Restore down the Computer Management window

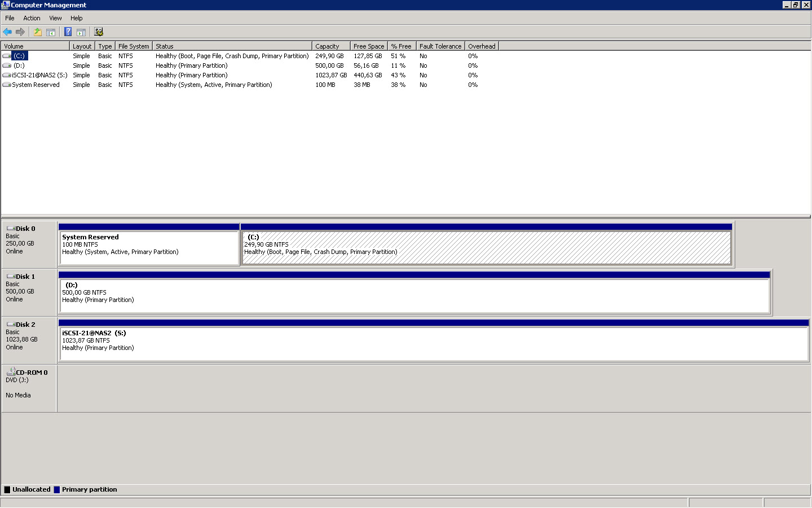(796, 5)
